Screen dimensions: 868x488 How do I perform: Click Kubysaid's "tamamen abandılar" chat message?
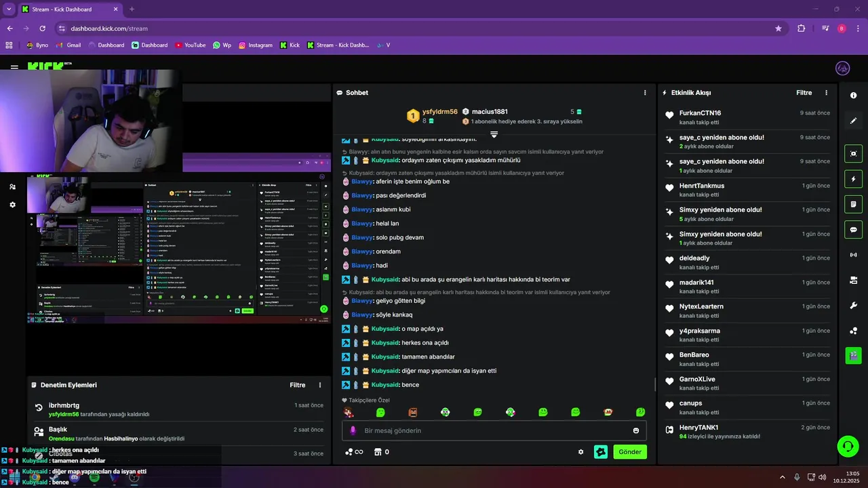398,357
